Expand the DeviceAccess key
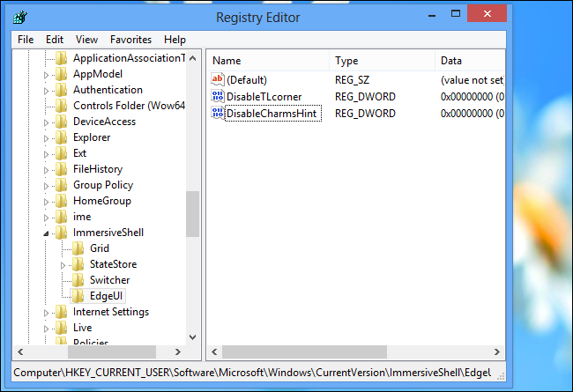Screen dimensions: 573x392 (46, 122)
